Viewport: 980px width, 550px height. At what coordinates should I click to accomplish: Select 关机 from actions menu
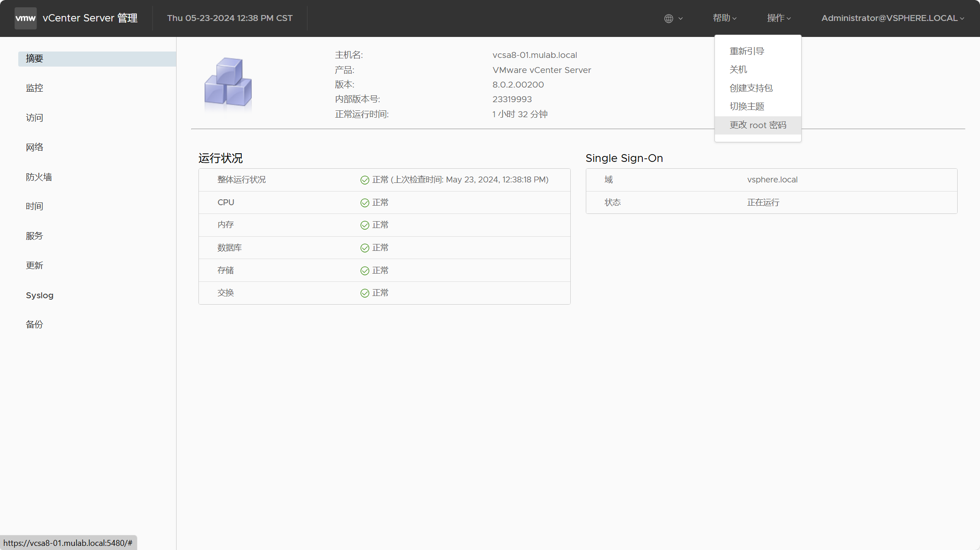point(758,69)
